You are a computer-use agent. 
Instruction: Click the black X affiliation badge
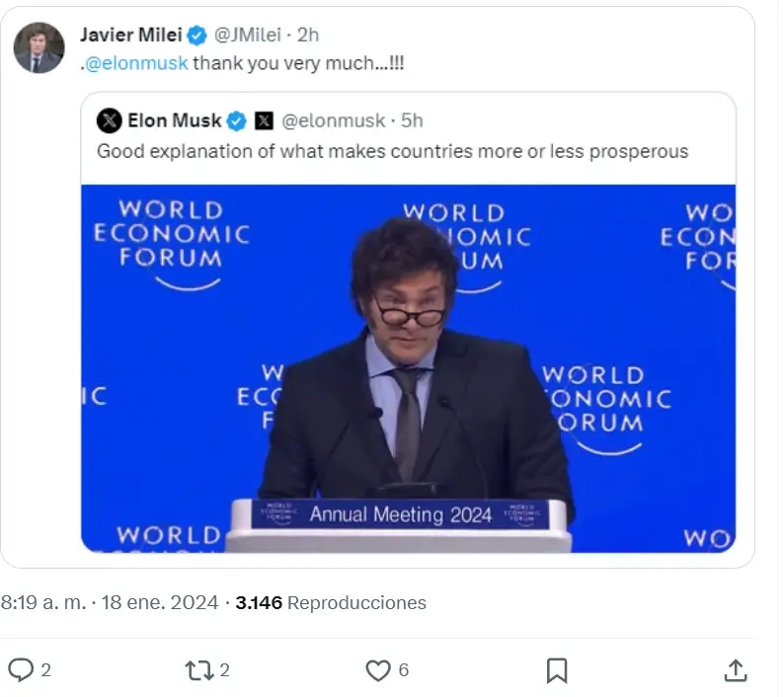pyautogui.click(x=264, y=121)
